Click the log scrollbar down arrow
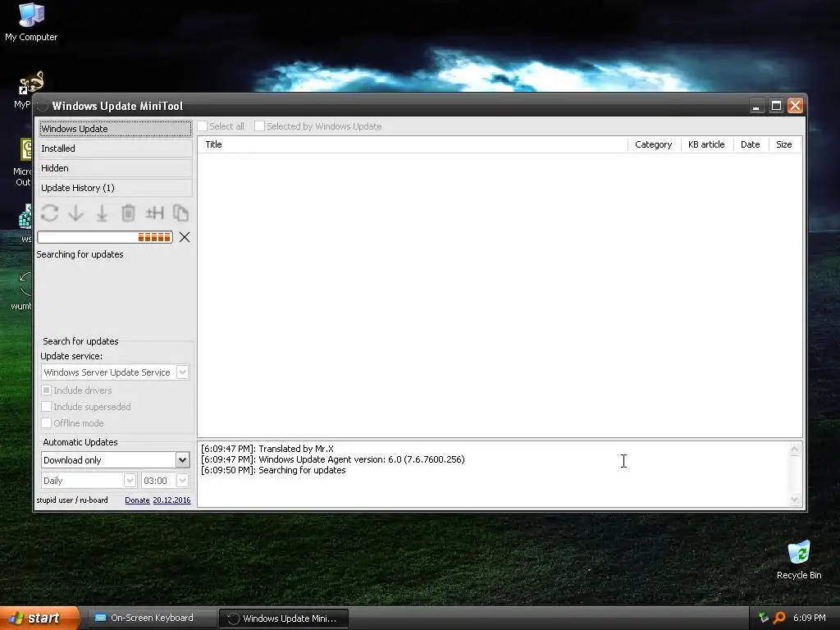 pyautogui.click(x=794, y=500)
